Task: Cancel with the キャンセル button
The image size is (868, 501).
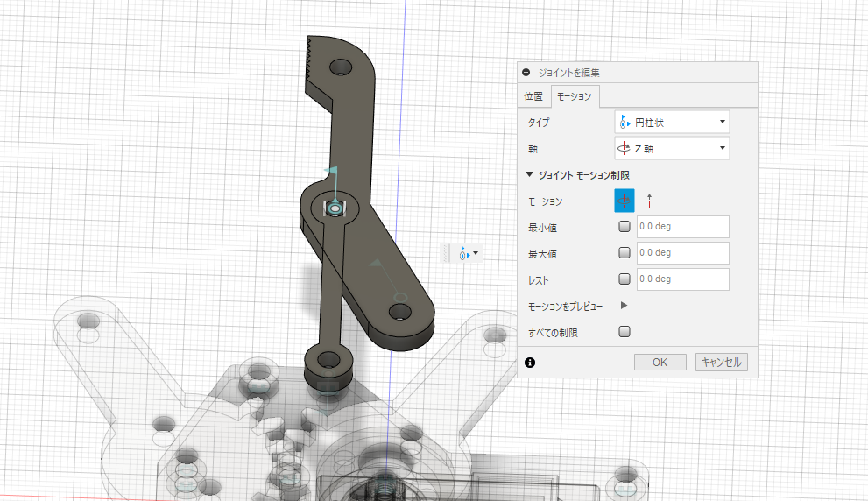Action: (x=722, y=362)
